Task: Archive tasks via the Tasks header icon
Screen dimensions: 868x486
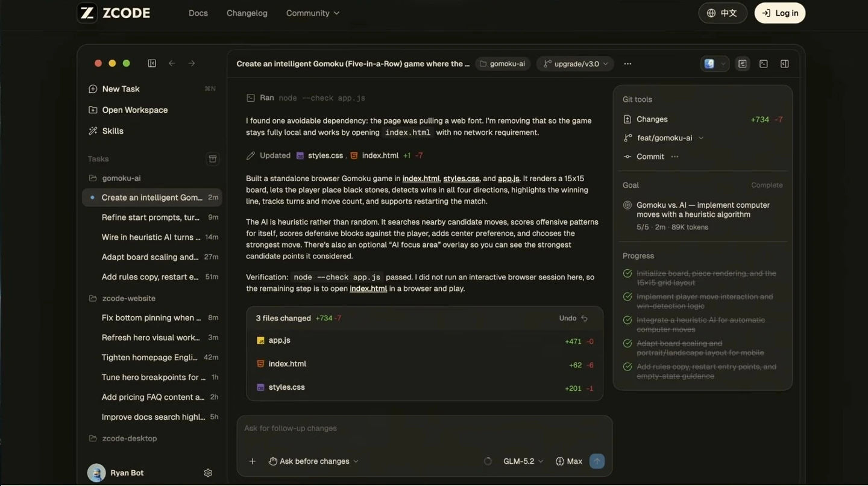Action: [212, 159]
